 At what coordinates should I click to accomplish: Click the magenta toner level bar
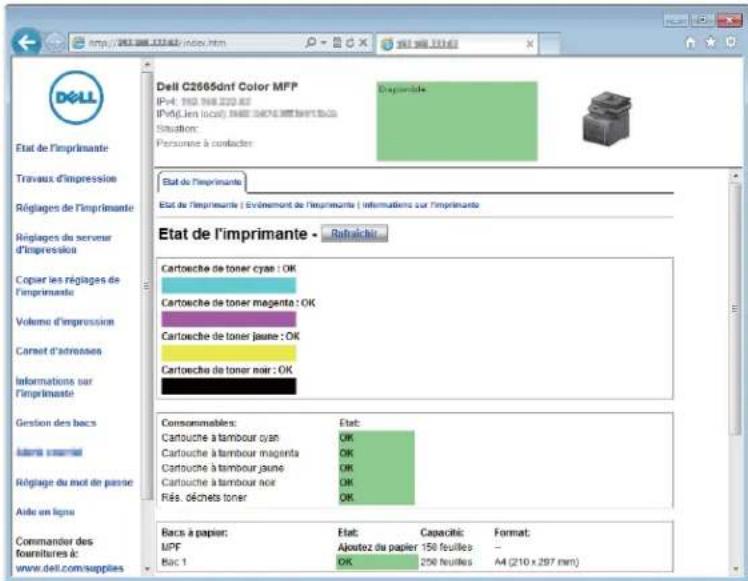229,319
